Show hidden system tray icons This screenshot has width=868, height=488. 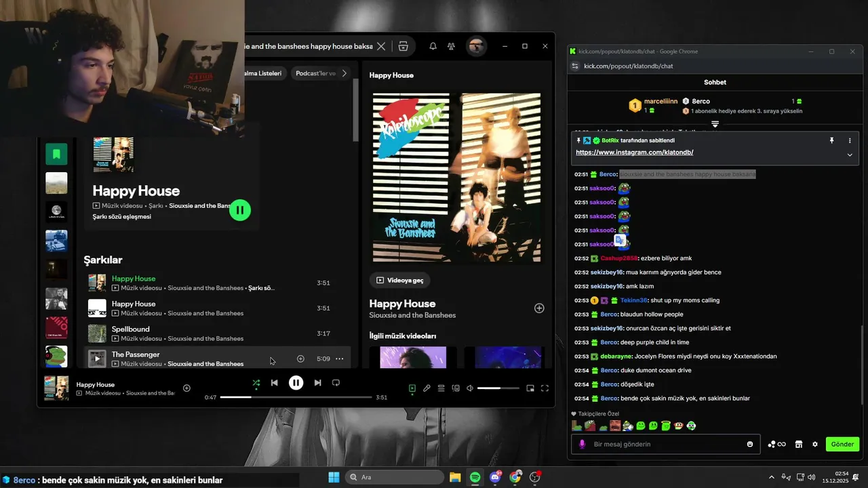coord(772,477)
